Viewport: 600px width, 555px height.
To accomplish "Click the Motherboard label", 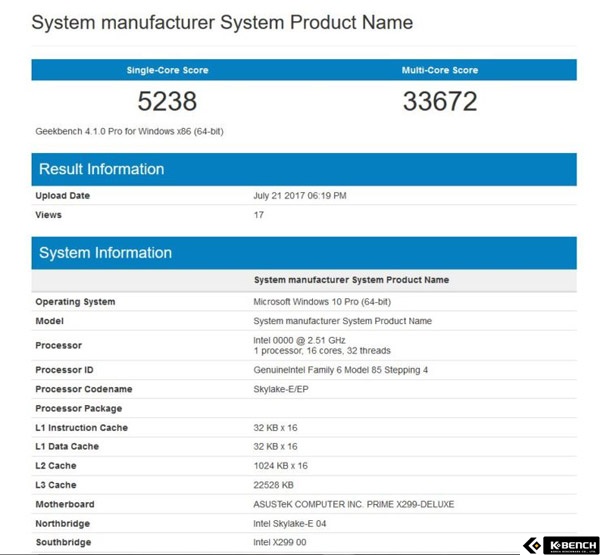I will point(65,504).
